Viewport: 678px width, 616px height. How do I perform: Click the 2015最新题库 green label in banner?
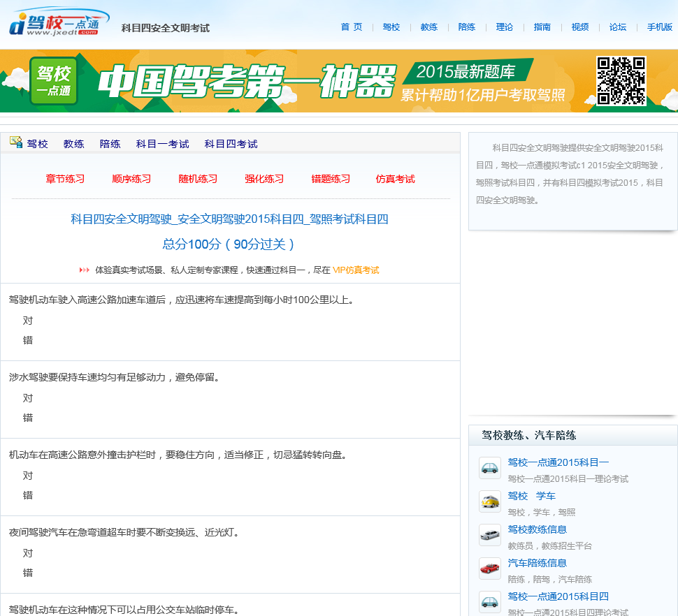point(466,71)
